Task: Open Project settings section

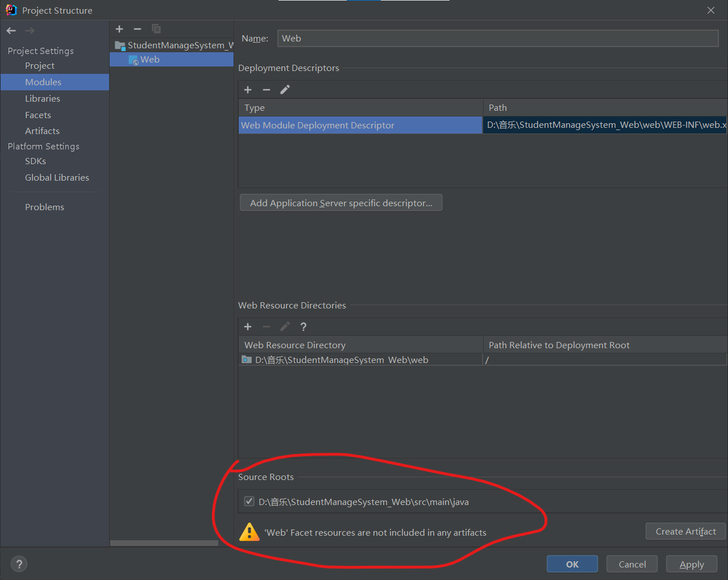Action: (40, 66)
